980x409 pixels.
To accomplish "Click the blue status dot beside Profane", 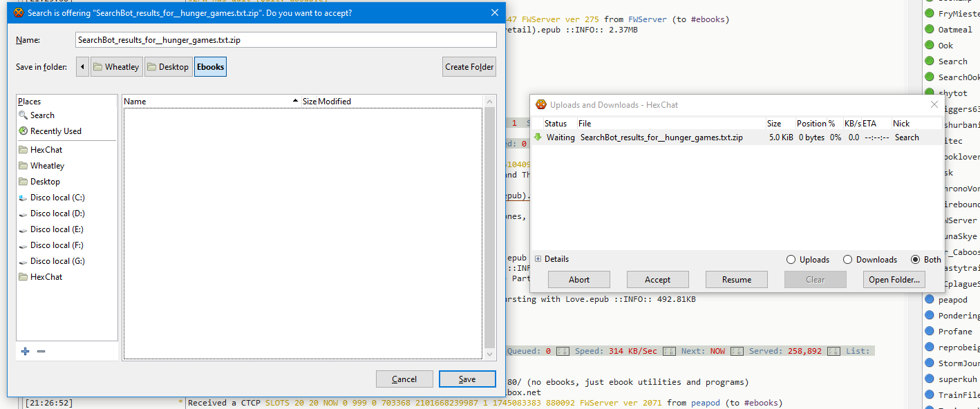I will [x=930, y=332].
